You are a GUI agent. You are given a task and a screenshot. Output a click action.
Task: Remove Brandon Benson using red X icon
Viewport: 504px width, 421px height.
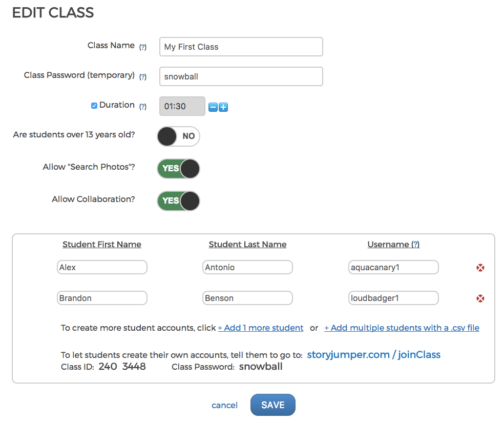click(x=480, y=298)
